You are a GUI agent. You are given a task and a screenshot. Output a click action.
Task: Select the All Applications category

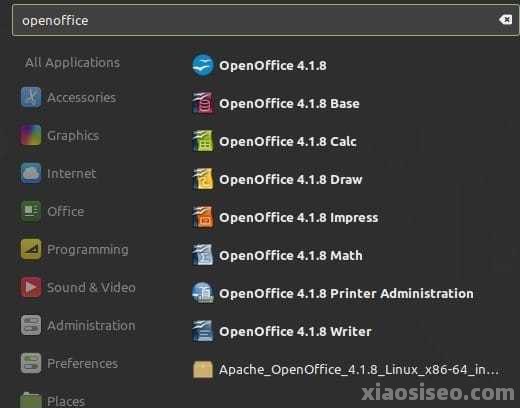click(x=72, y=63)
